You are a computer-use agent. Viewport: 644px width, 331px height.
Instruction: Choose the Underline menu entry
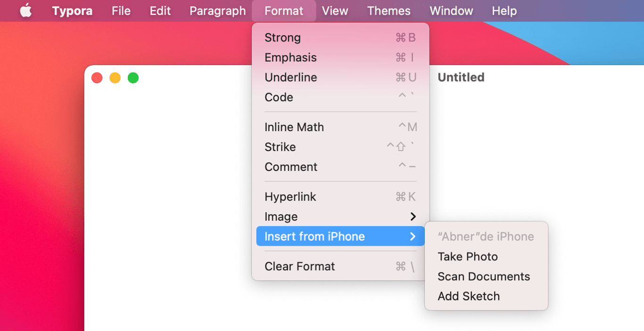[x=290, y=77]
